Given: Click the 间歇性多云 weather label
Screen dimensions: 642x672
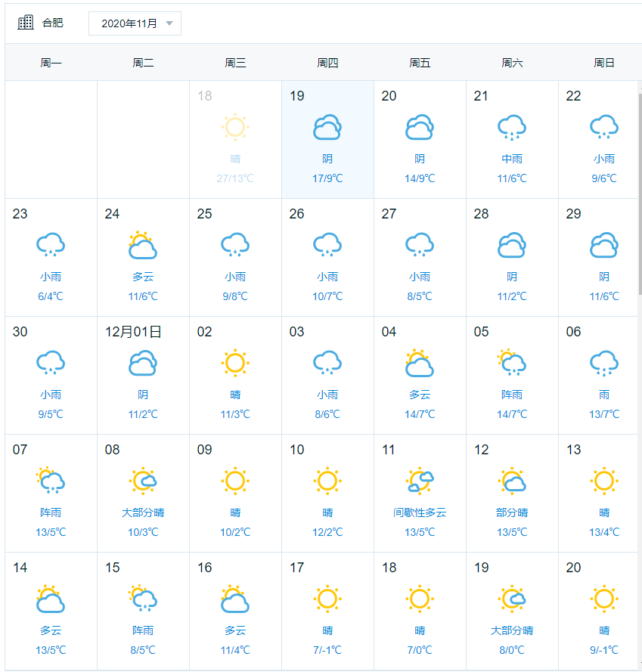Looking at the screenshot, I should pos(420,513).
